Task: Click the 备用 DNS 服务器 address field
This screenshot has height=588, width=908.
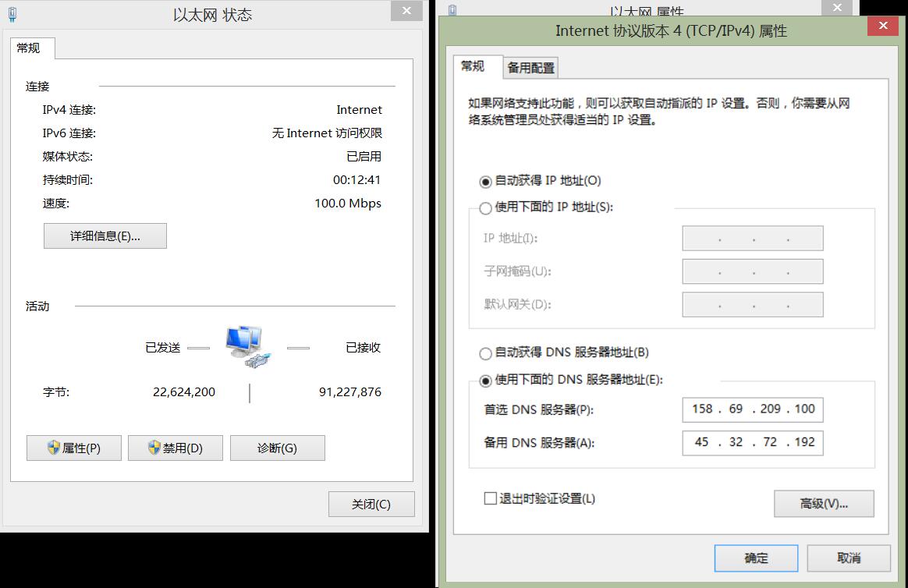Action: [x=753, y=442]
